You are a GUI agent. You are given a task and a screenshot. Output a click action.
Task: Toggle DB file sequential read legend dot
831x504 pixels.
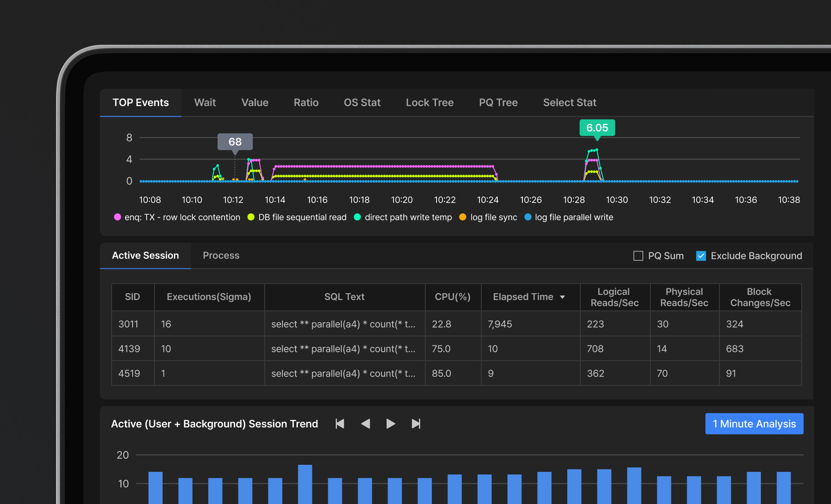click(251, 217)
